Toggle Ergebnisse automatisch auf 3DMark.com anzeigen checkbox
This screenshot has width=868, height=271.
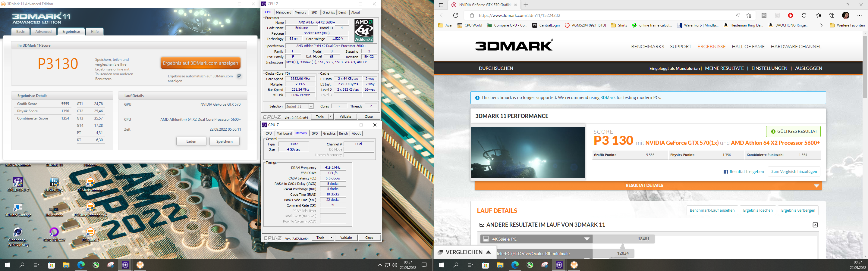click(x=239, y=76)
